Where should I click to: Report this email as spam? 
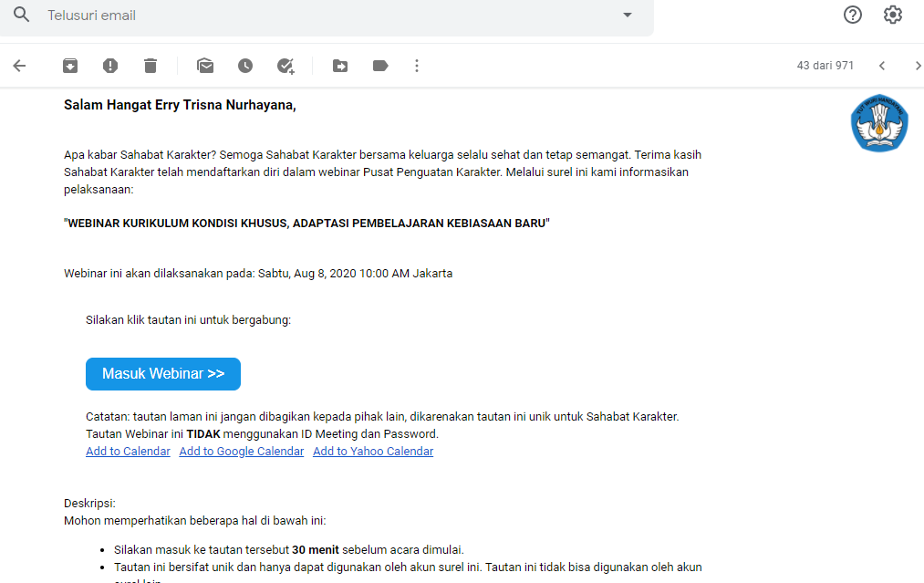pyautogui.click(x=110, y=66)
